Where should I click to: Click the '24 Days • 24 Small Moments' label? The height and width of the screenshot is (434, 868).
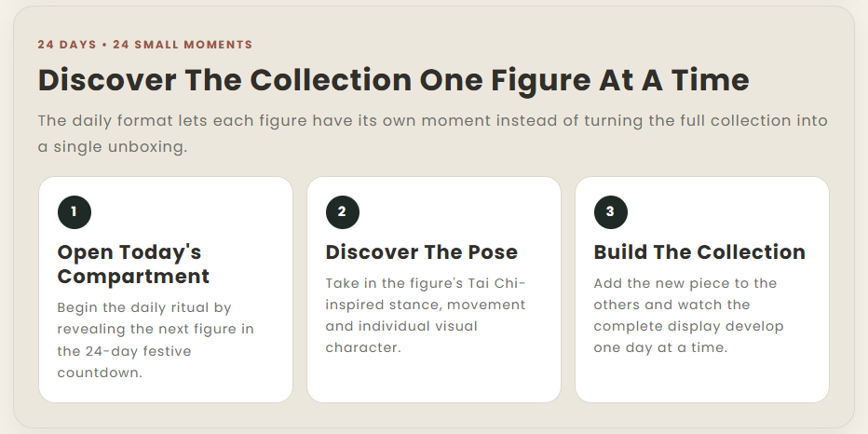(x=145, y=45)
